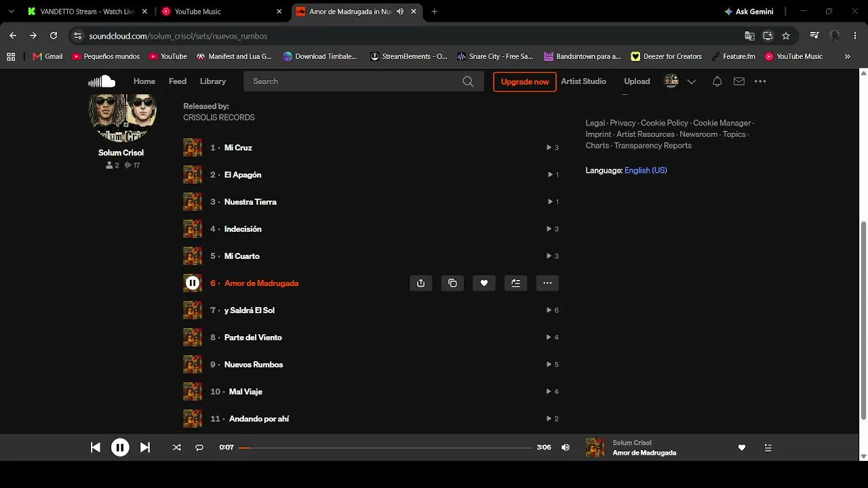Open the Artist Resources footer link
Image resolution: width=868 pixels, height=488 pixels.
646,134
